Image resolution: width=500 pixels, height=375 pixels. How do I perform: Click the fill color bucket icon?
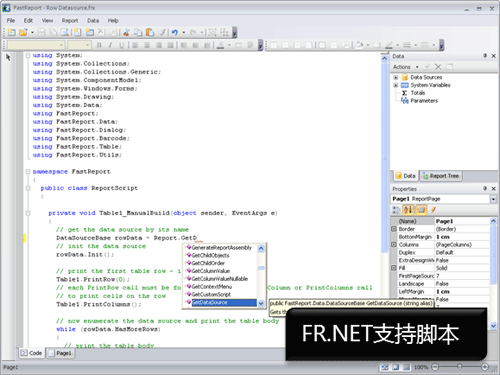(359, 45)
